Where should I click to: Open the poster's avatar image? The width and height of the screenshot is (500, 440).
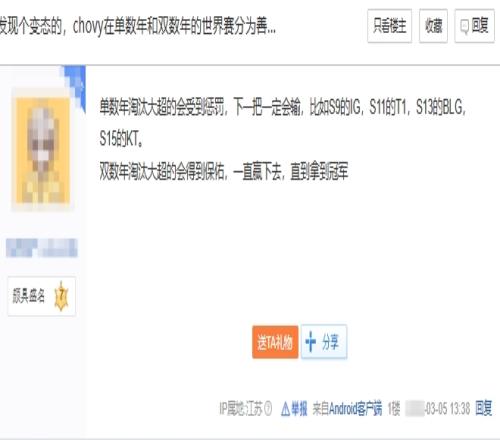tap(41, 149)
